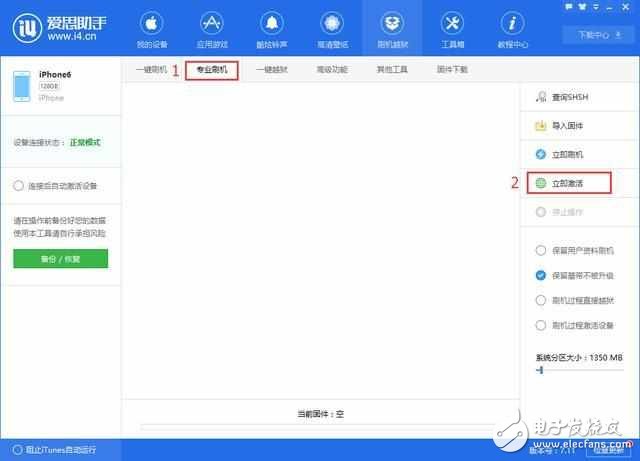Open 下载中心 download center button
The width and height of the screenshot is (640, 461).
(x=598, y=35)
